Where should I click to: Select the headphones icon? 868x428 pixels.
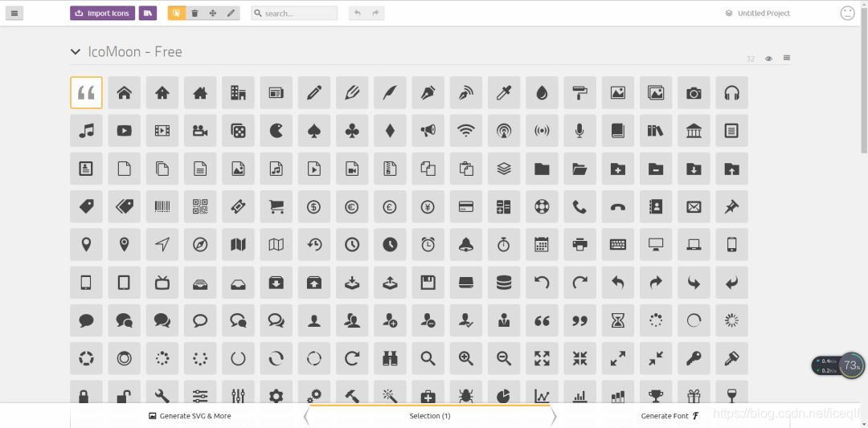(731, 93)
